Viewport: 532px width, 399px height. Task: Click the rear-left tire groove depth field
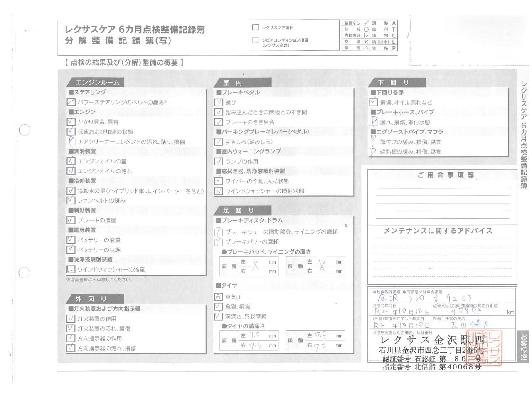point(325,336)
